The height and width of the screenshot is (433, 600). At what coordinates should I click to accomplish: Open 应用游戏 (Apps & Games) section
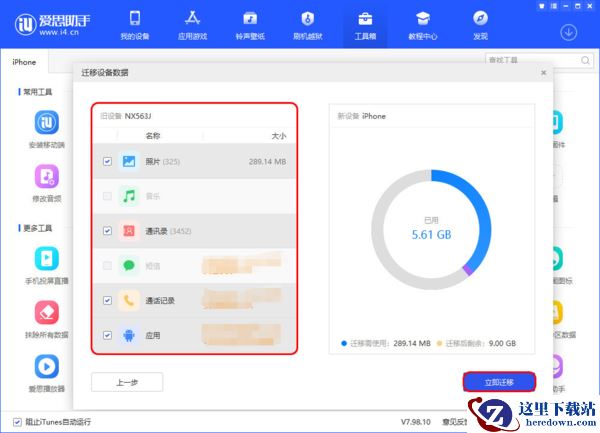tap(192, 25)
